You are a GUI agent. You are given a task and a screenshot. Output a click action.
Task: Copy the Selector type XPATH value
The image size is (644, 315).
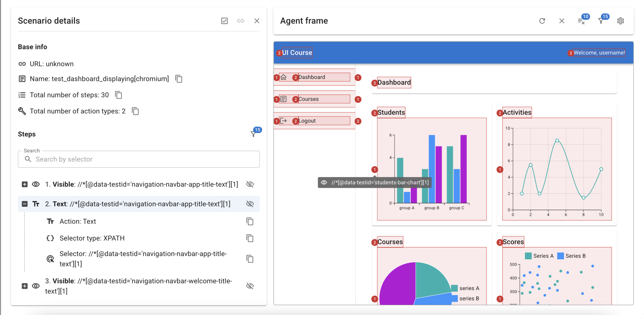(250, 238)
